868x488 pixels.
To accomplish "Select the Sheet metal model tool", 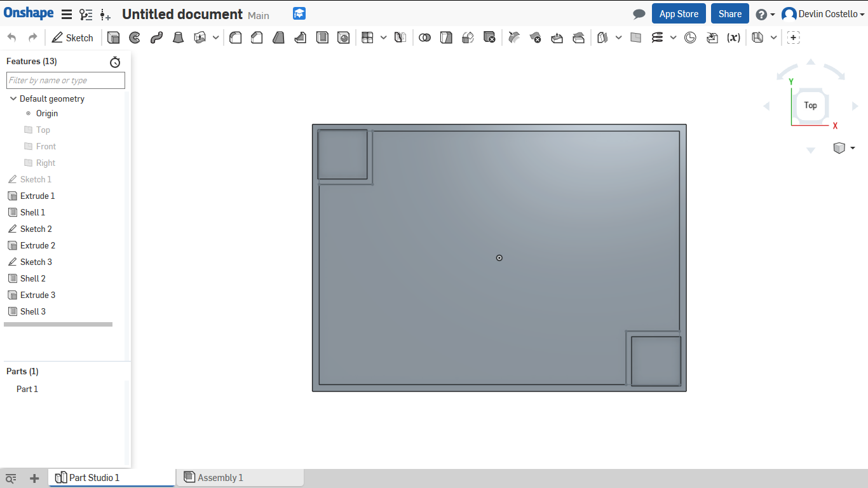I will coord(757,37).
